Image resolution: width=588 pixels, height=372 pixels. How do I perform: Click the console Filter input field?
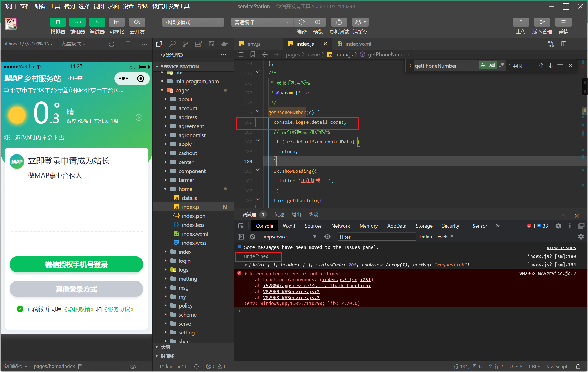click(x=376, y=237)
